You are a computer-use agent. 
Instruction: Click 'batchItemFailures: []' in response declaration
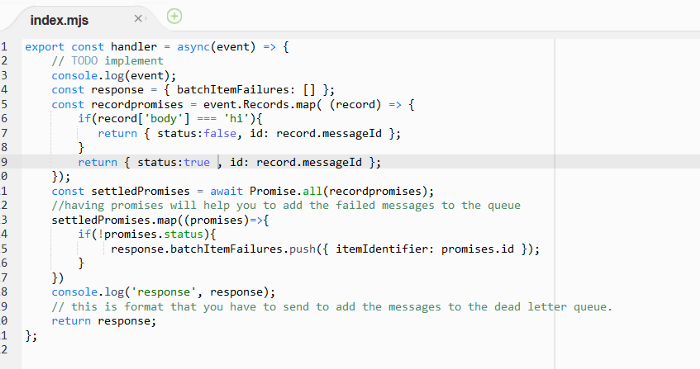point(246,90)
